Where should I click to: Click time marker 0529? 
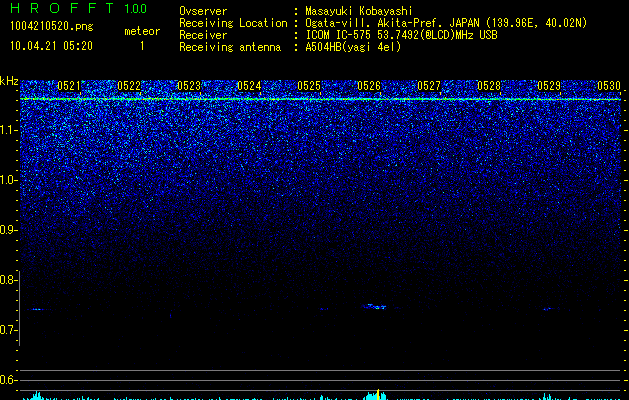point(549,86)
